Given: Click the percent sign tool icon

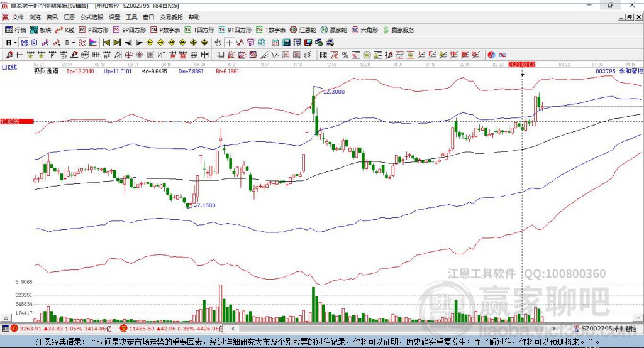Looking at the screenshot, I should (345, 55).
